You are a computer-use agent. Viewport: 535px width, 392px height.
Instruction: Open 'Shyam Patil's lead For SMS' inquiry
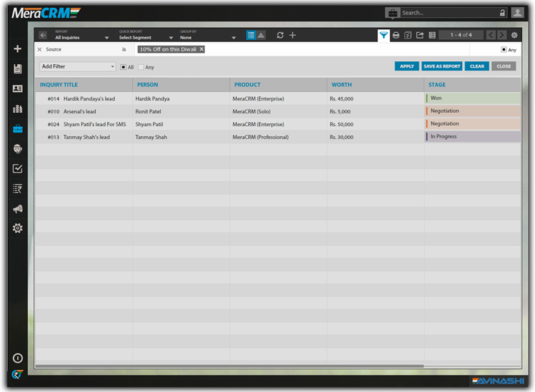94,125
